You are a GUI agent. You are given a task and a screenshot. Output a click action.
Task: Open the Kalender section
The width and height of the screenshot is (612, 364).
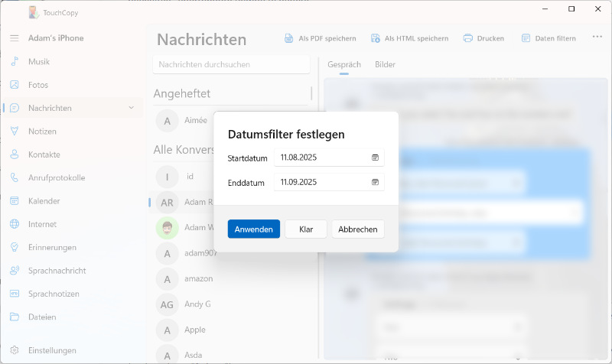pos(44,201)
